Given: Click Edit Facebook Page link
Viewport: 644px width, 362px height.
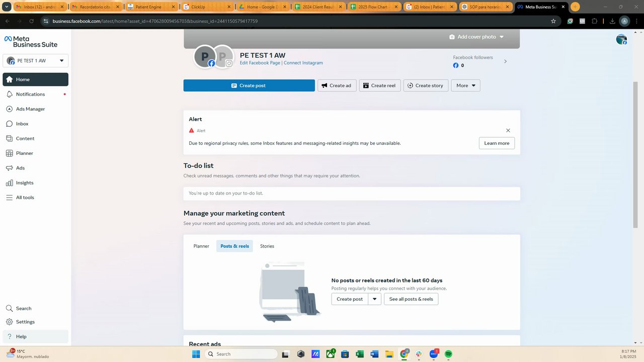Looking at the screenshot, I should pyautogui.click(x=260, y=63).
